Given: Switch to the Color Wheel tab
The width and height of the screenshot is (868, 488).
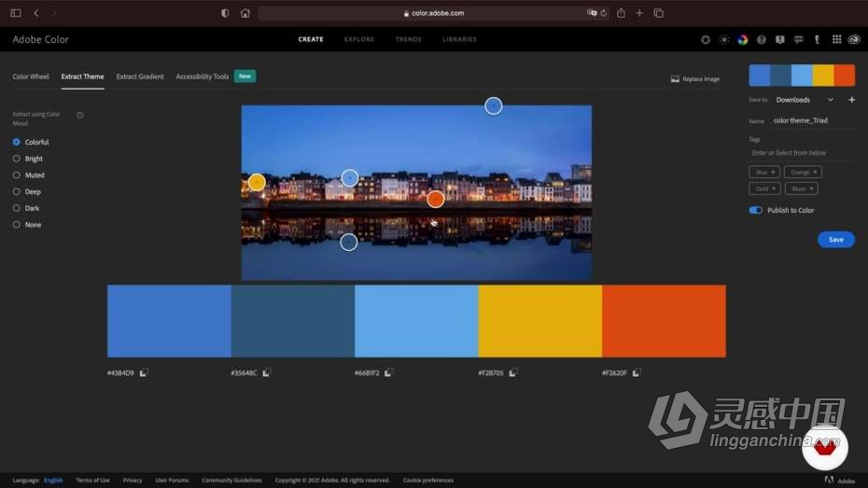Looking at the screenshot, I should 31,77.
